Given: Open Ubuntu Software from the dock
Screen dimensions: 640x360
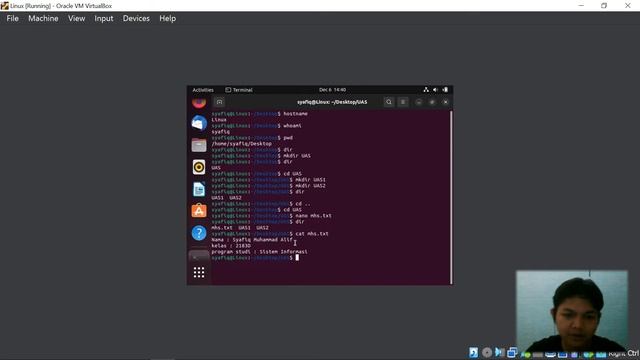Looking at the screenshot, I should pyautogui.click(x=199, y=211).
